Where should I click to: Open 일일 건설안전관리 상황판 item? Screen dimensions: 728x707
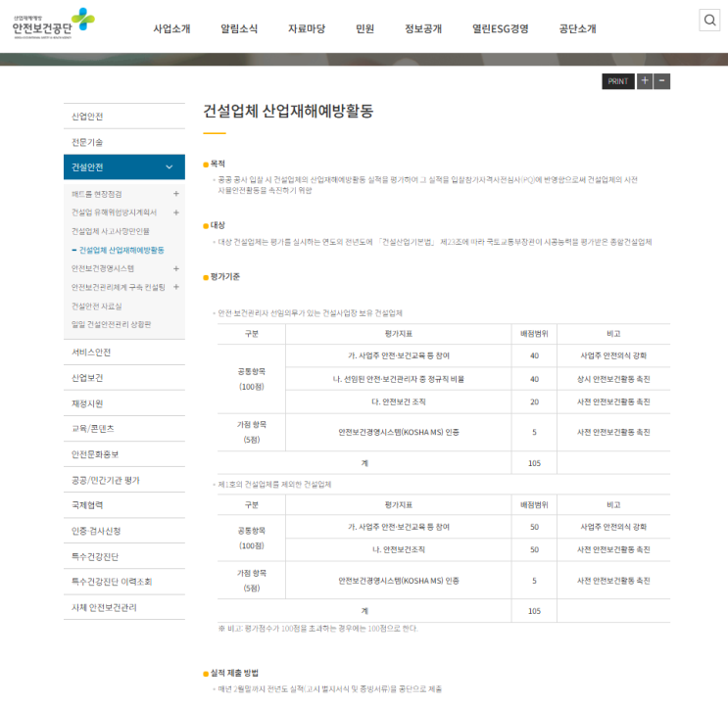point(111,325)
